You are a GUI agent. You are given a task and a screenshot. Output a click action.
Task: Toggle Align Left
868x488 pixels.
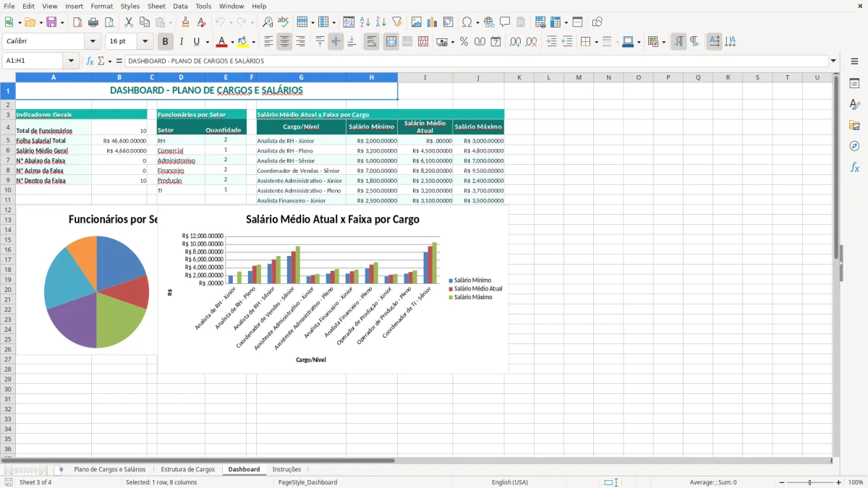pyautogui.click(x=268, y=42)
